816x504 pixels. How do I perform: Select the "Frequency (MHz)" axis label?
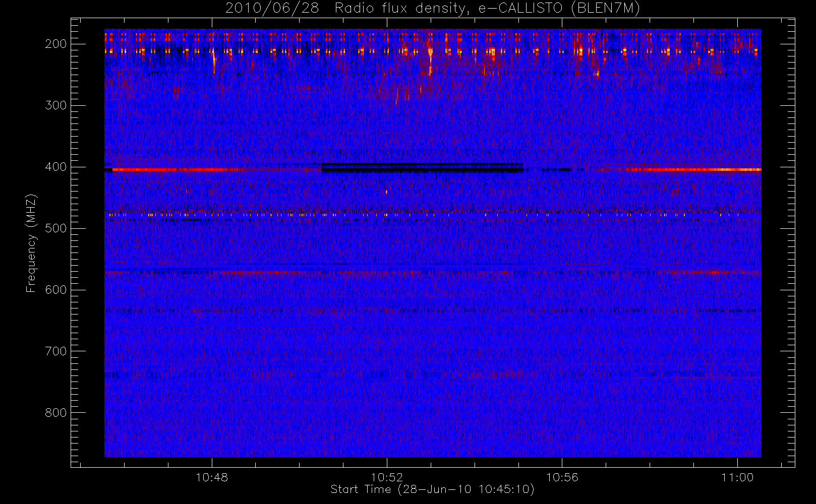[31, 243]
